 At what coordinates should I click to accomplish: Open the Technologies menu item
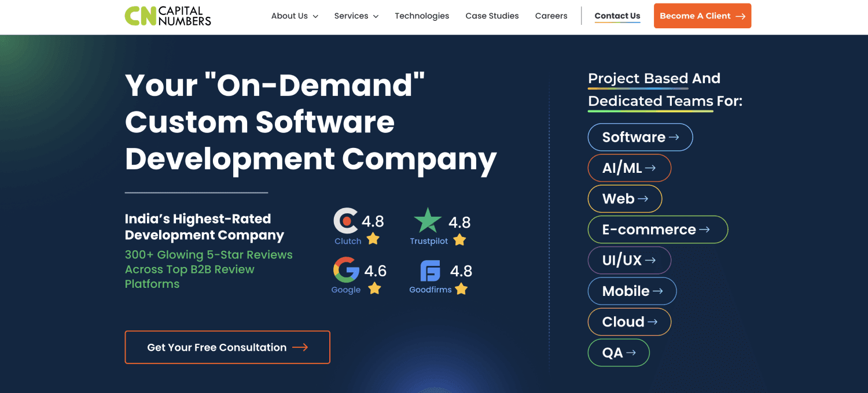tap(422, 16)
